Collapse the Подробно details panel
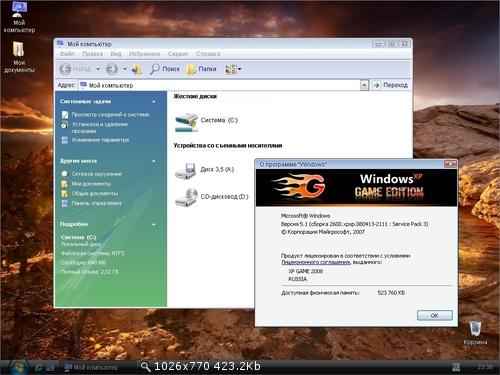 [x=154, y=224]
